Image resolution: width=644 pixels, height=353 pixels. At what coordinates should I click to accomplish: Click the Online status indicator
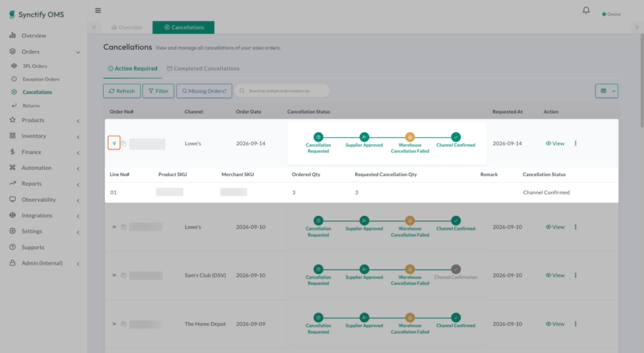point(611,14)
